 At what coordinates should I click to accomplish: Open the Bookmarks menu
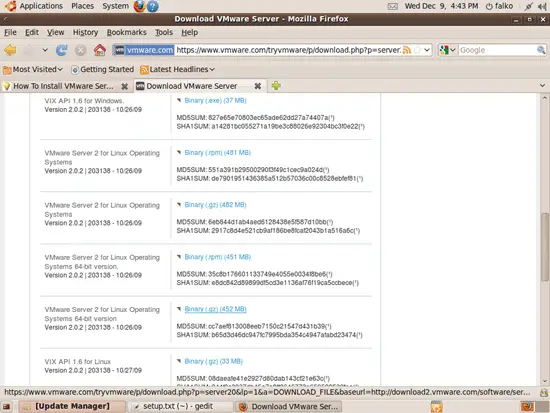pos(126,32)
